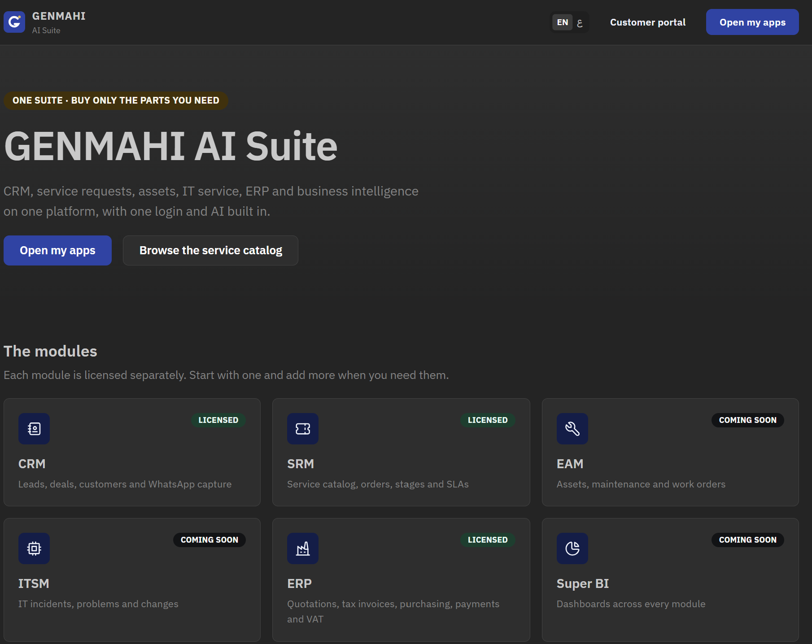The width and height of the screenshot is (812, 644).
Task: Click the ITSM chip icon
Action: 34,548
